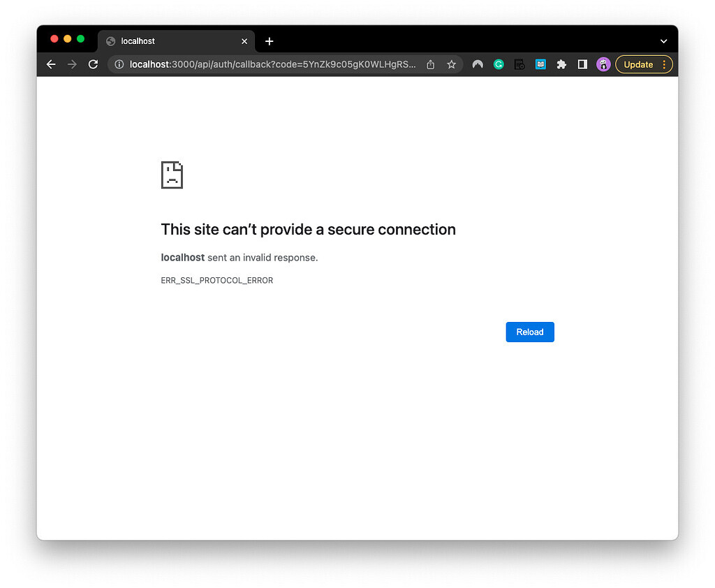715x588 pixels.
Task: Open the blue book reader extension
Action: pos(540,64)
